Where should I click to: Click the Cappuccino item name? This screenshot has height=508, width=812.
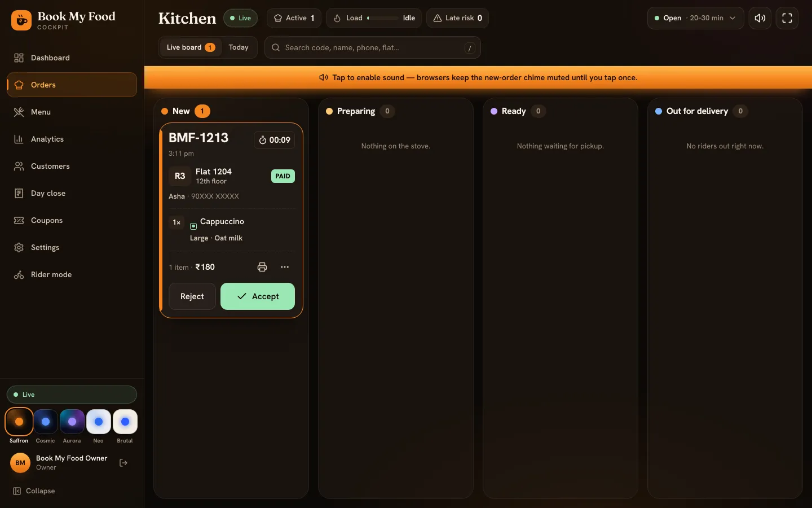pyautogui.click(x=222, y=221)
